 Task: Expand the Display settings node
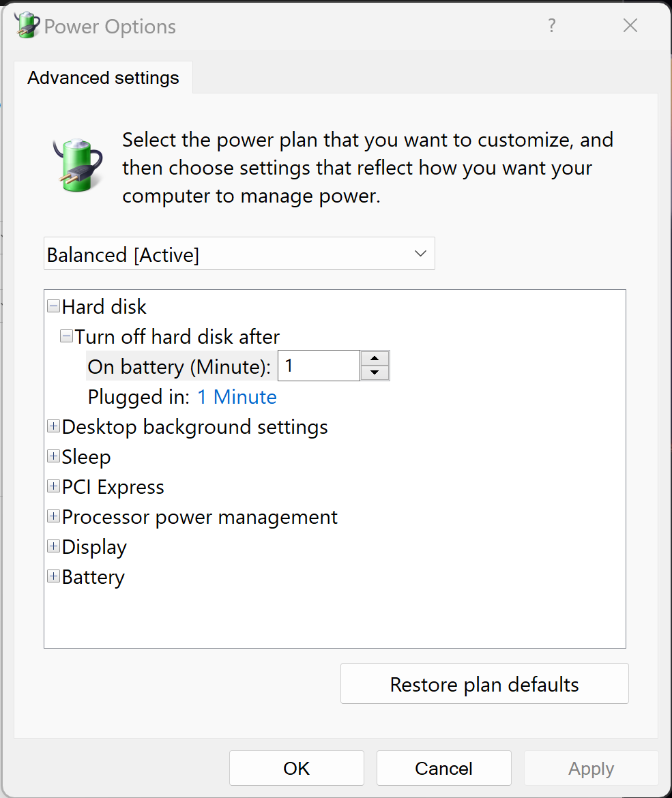coord(53,547)
